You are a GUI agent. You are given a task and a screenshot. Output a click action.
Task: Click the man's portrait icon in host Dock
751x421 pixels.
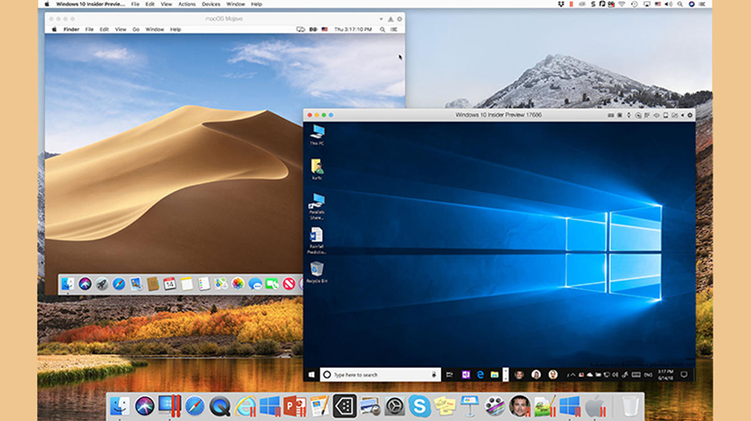click(520, 407)
